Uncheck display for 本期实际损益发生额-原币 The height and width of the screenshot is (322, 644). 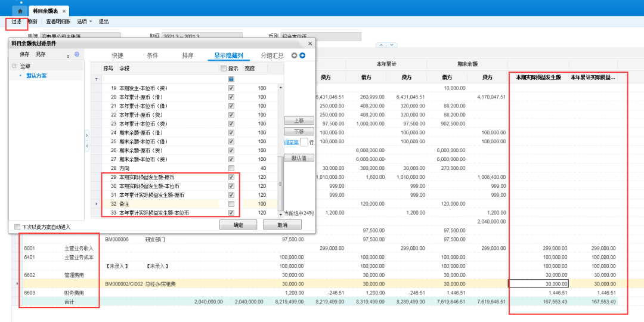pyautogui.click(x=231, y=177)
